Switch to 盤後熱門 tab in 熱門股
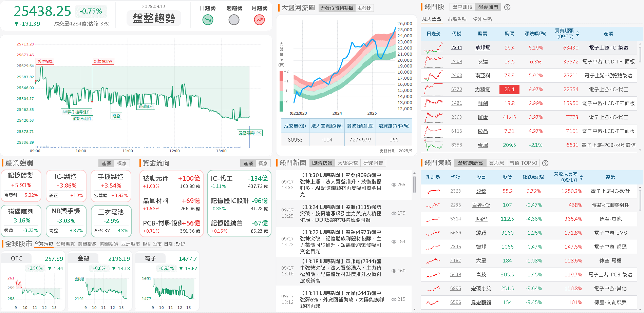644x313 pixels. 488,7
